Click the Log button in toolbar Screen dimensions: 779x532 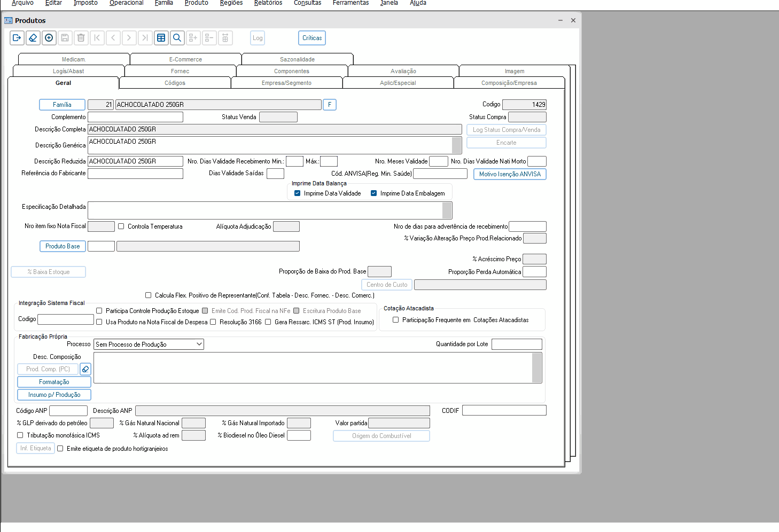pyautogui.click(x=258, y=38)
